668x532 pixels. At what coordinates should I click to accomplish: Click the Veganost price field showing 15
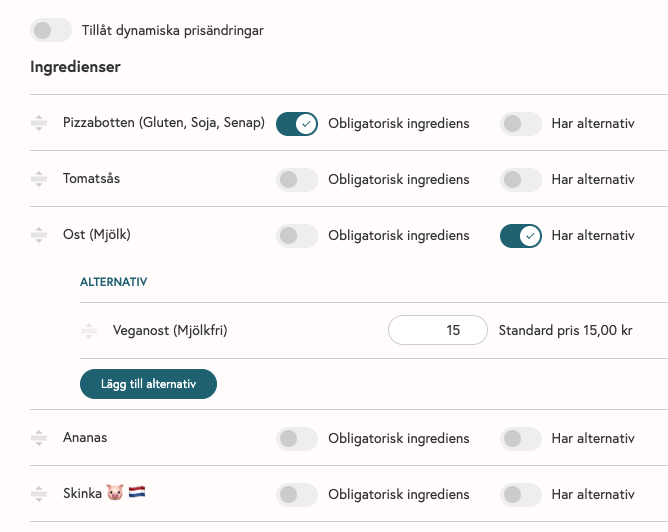tap(438, 330)
